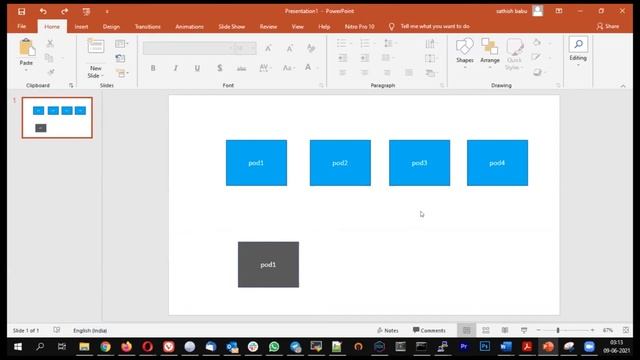Viewport: 640px width, 360px height.
Task: Start slideshow from beginning icon
Action: (x=86, y=11)
